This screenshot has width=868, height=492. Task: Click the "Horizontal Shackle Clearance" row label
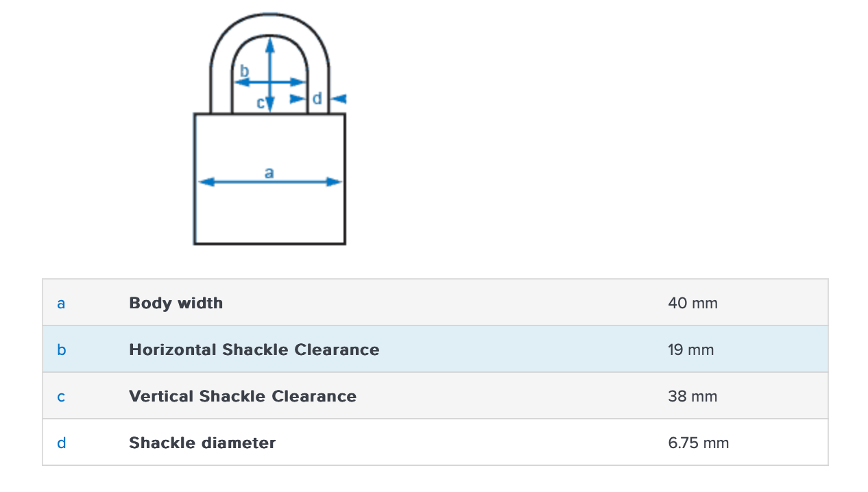254,349
